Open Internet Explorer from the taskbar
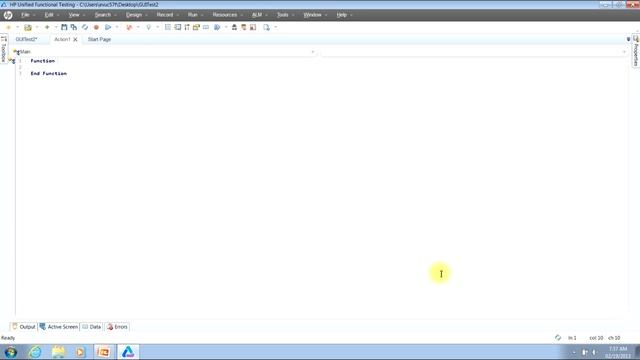The image size is (640, 360). (35, 352)
